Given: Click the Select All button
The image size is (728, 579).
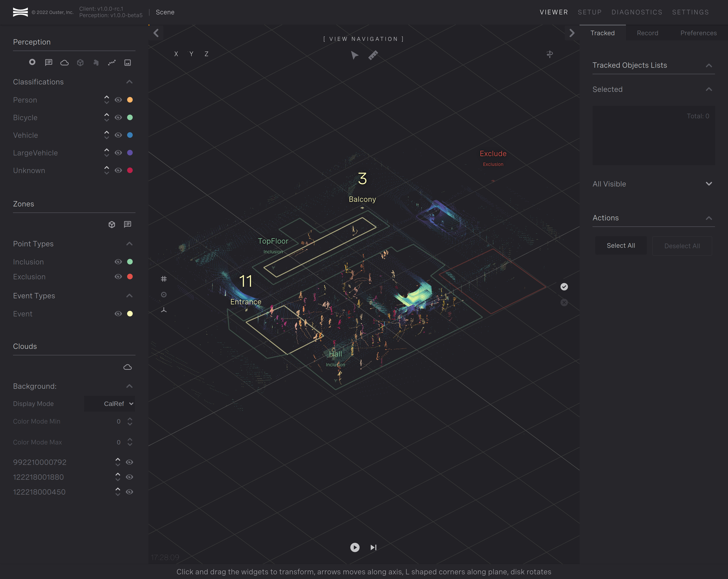Looking at the screenshot, I should pyautogui.click(x=621, y=245).
